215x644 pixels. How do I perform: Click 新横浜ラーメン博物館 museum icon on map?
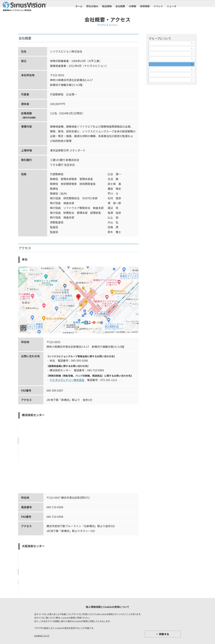tap(46, 276)
